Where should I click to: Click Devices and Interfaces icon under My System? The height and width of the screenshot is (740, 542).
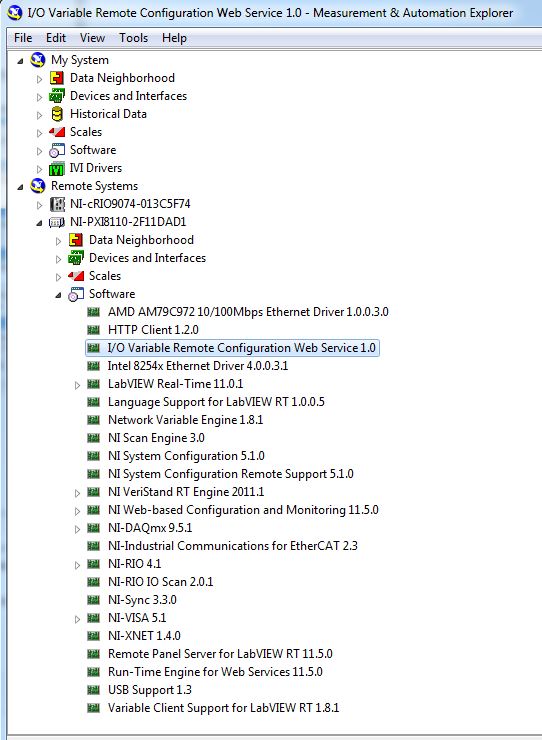pyautogui.click(x=57, y=96)
